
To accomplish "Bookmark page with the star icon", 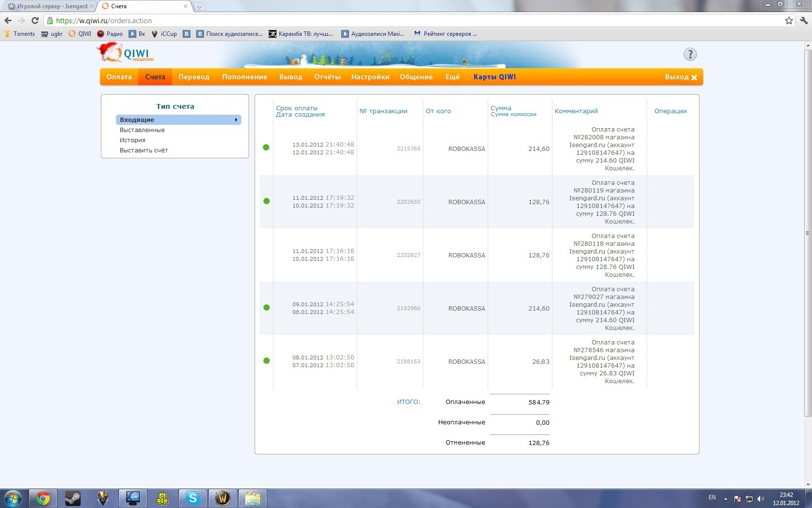I will point(789,20).
